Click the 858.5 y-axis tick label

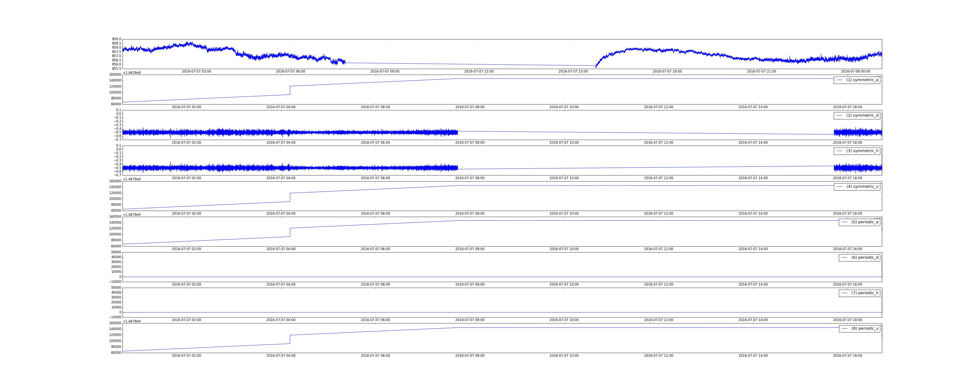(116, 43)
